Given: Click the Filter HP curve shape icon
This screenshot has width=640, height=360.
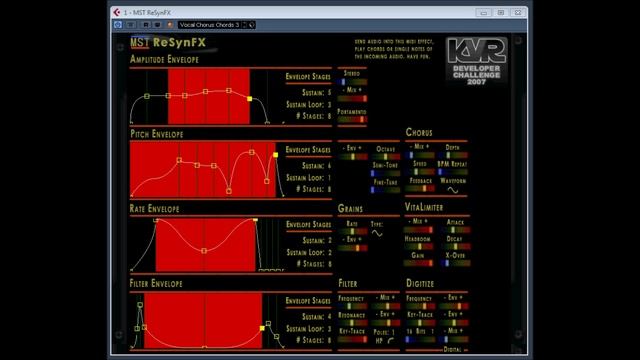Looking at the screenshot, I should coord(391,340).
